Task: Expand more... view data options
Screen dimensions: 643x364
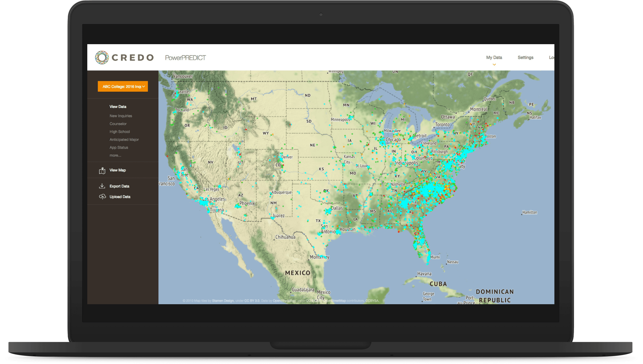Action: click(115, 155)
